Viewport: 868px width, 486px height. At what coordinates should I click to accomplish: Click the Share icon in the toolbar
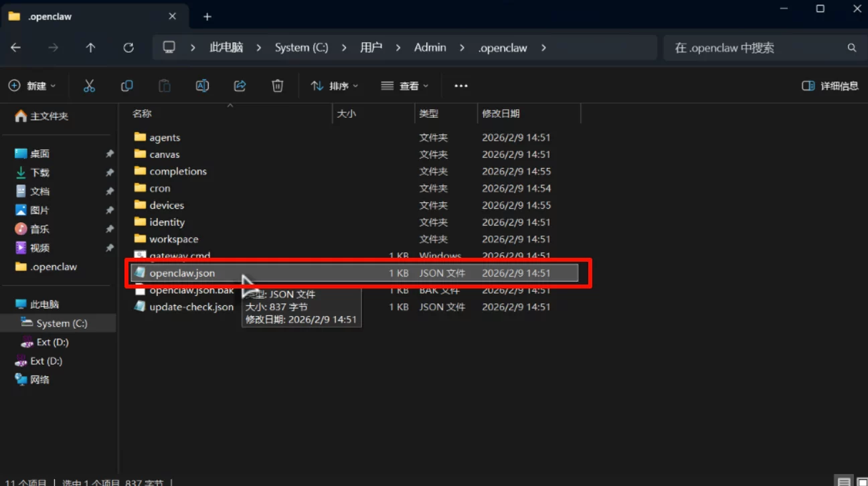(x=240, y=86)
